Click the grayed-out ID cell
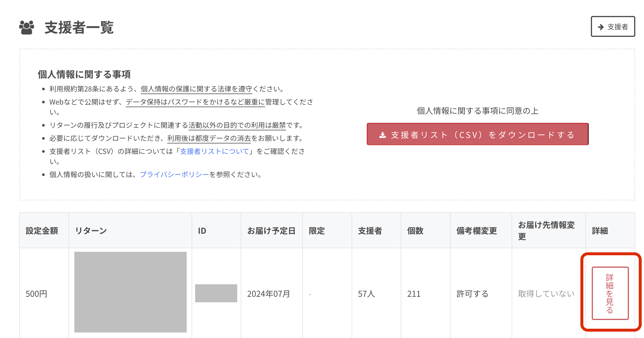Viewport: 644px width, 338px height. click(216, 293)
